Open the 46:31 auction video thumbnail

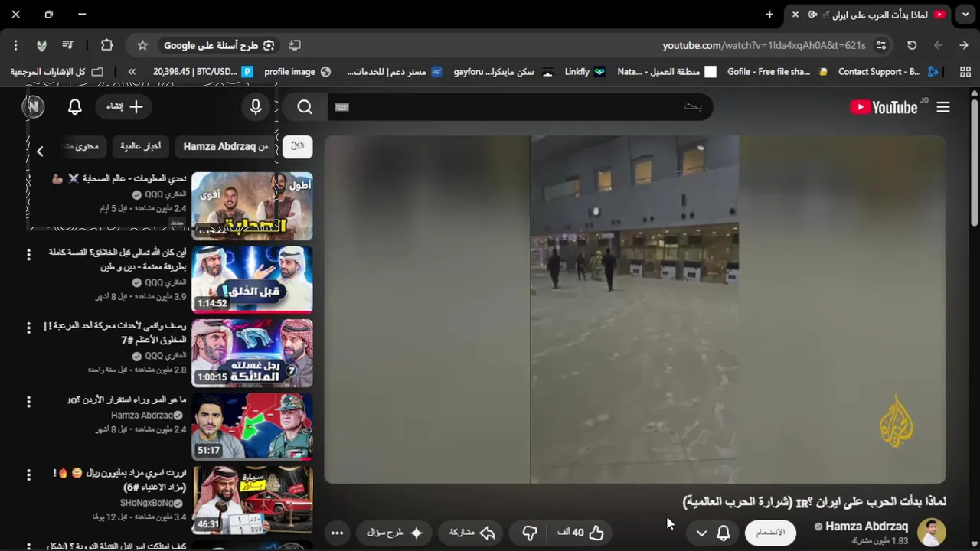point(252,500)
